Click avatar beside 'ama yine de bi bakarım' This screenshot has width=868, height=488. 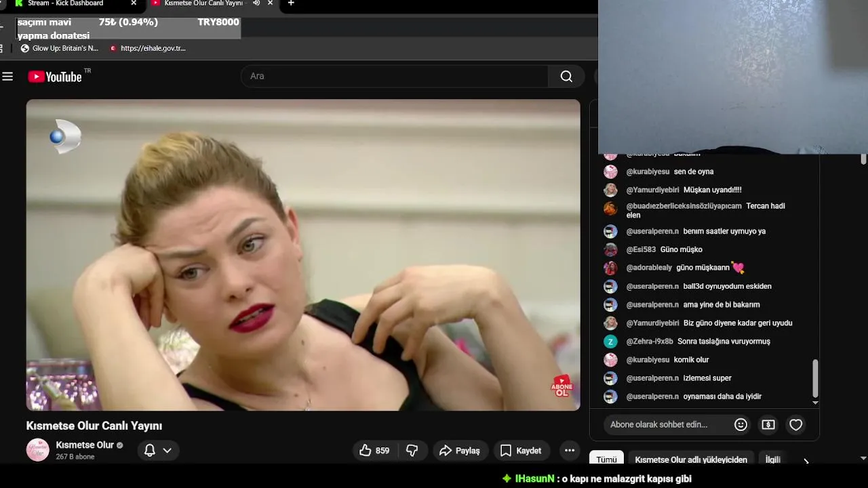[610, 304]
